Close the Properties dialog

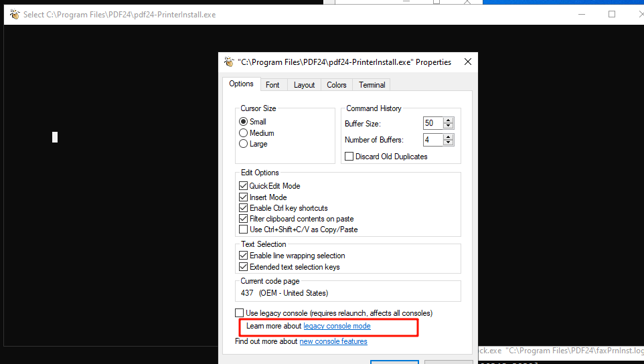(x=467, y=62)
